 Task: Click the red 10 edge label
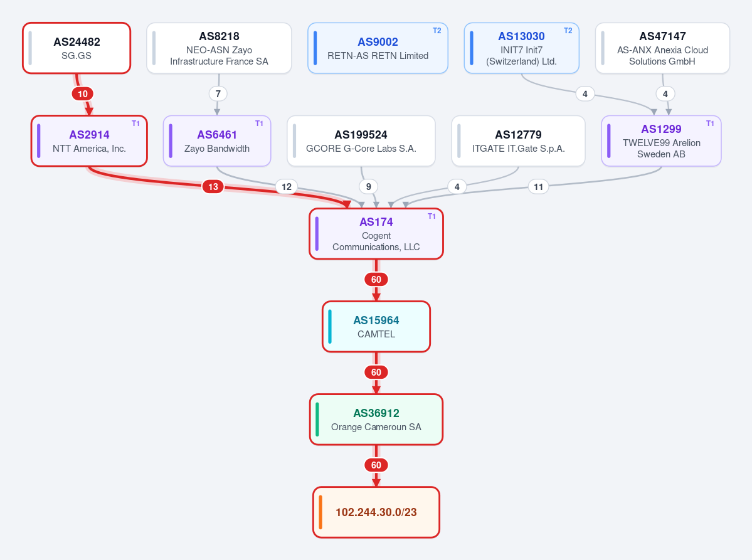point(83,94)
